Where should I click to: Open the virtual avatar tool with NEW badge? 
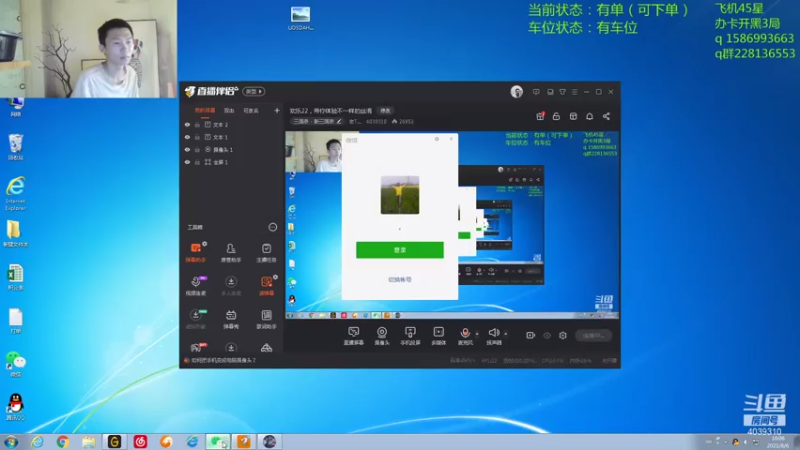tap(195, 319)
